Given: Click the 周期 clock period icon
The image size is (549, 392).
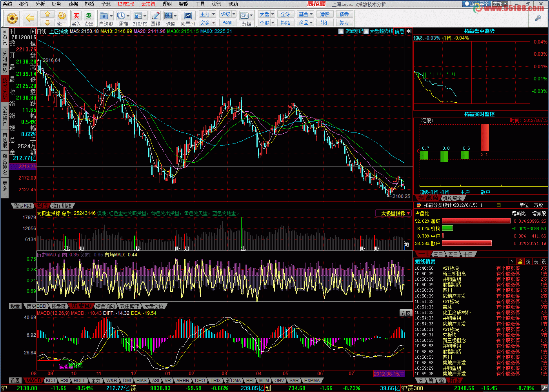Looking at the screenshot, I should pyautogui.click(x=121, y=16).
